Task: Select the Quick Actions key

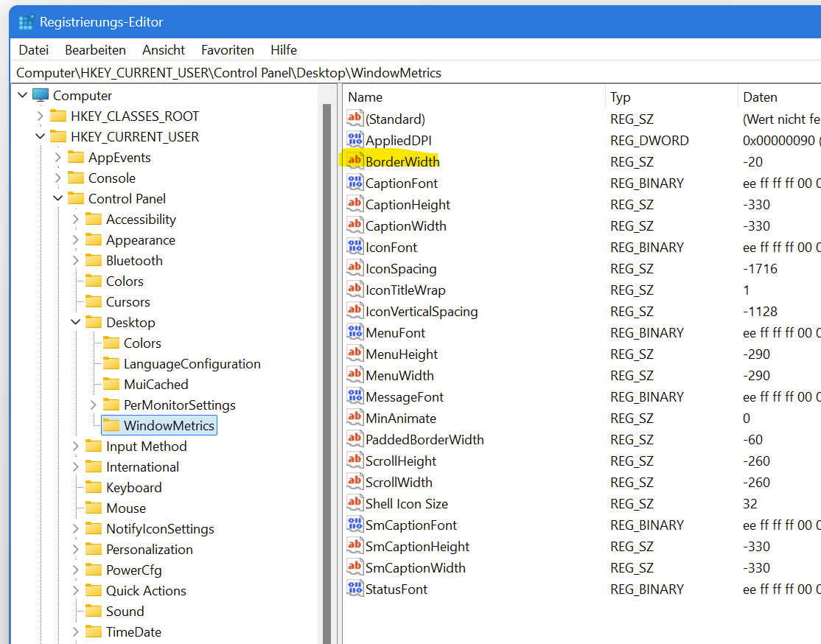Action: [x=146, y=591]
